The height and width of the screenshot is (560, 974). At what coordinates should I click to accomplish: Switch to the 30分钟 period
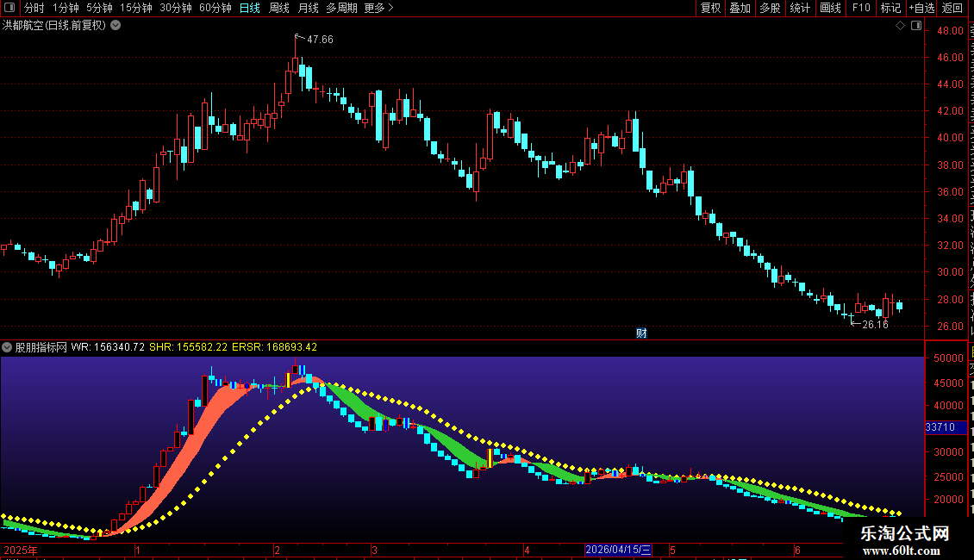(x=176, y=8)
